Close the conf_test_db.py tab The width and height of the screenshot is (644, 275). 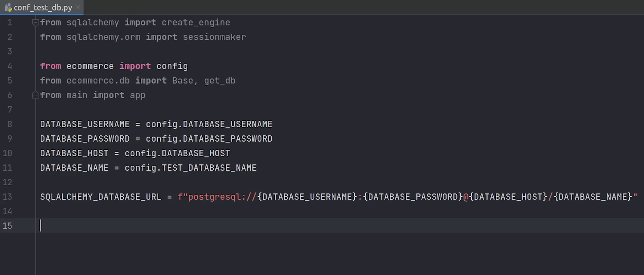coord(78,7)
